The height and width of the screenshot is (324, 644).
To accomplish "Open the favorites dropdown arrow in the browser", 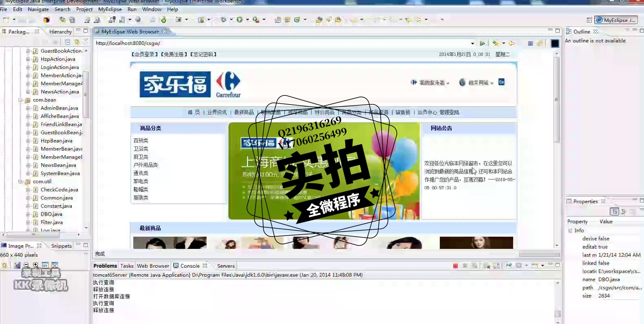I will point(503,43).
